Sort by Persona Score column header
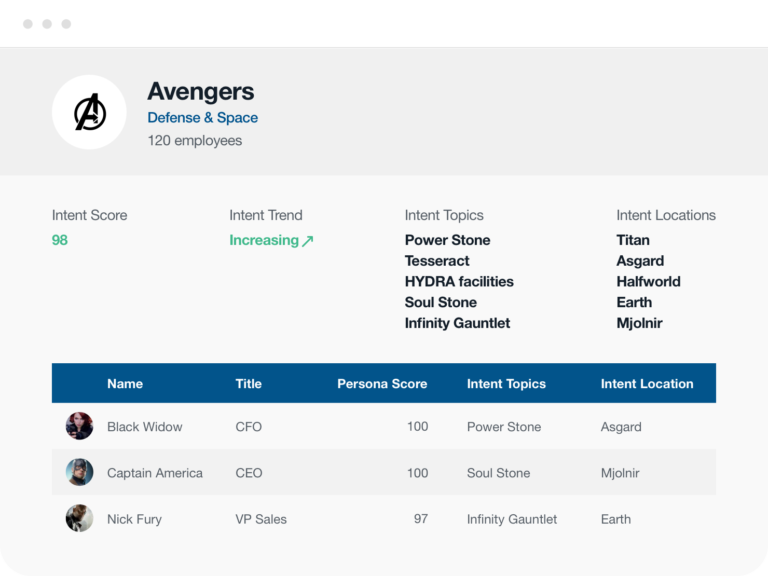The image size is (768, 576). coord(382,384)
